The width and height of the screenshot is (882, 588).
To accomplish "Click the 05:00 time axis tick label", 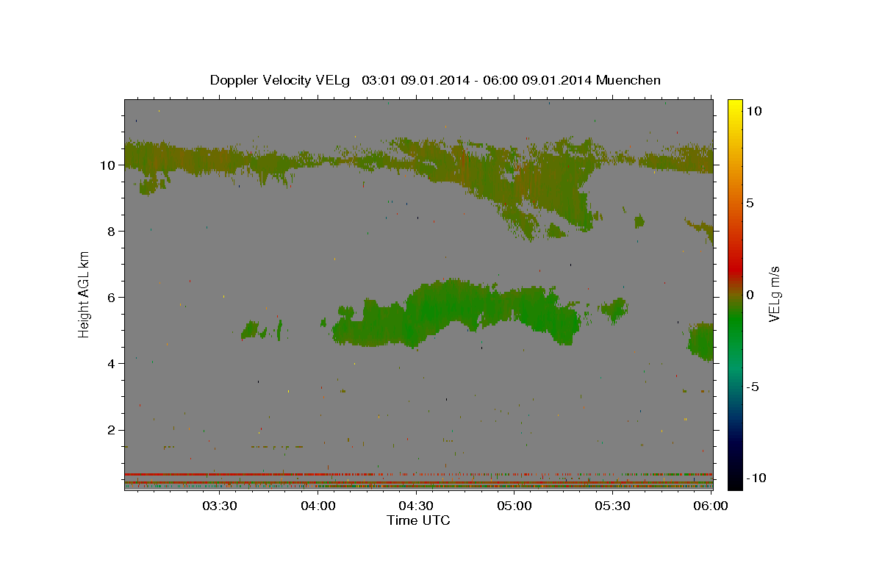I will coord(514,506).
